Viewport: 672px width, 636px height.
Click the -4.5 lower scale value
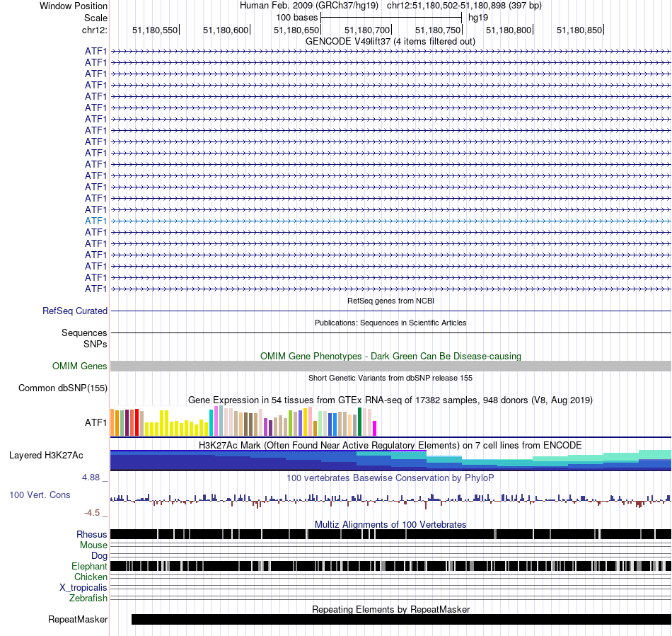92,513
